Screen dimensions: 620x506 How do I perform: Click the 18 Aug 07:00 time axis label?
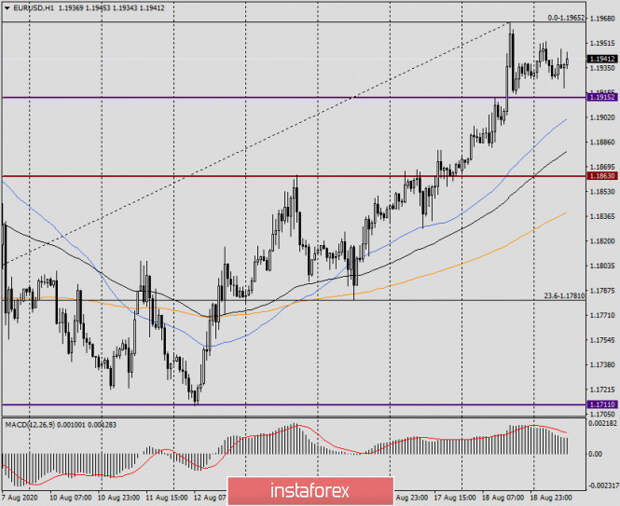(503, 497)
